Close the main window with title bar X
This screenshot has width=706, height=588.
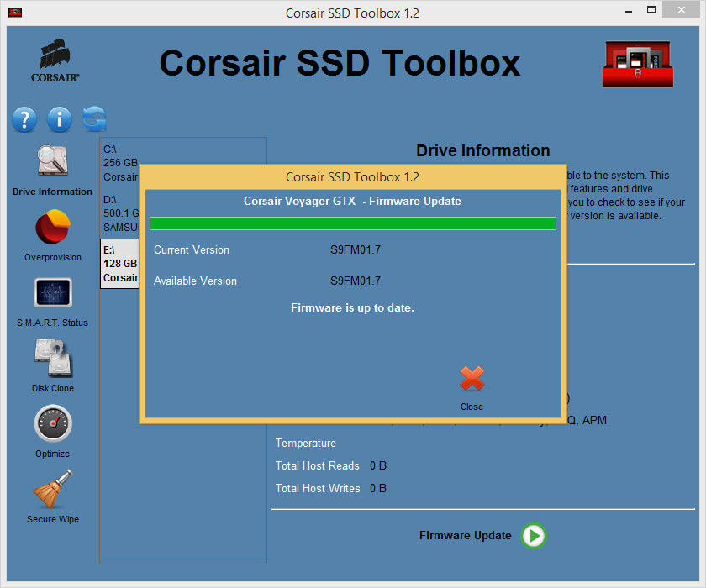click(682, 10)
